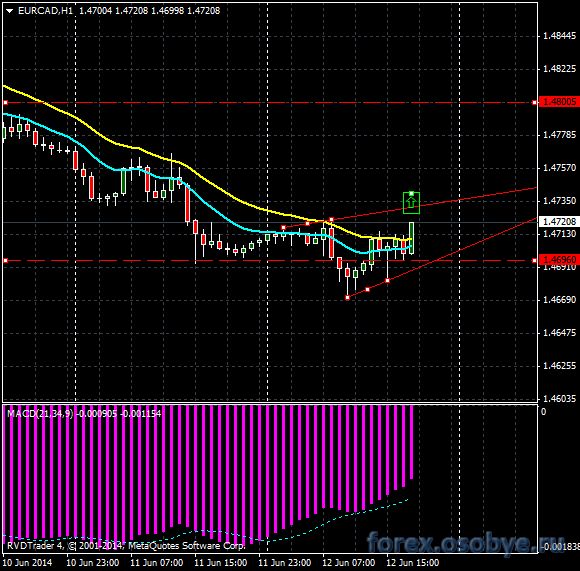Viewport: 580px width, 571px height.
Task: Click the MACD(21,34,9) indicator label
Action: 40,413
